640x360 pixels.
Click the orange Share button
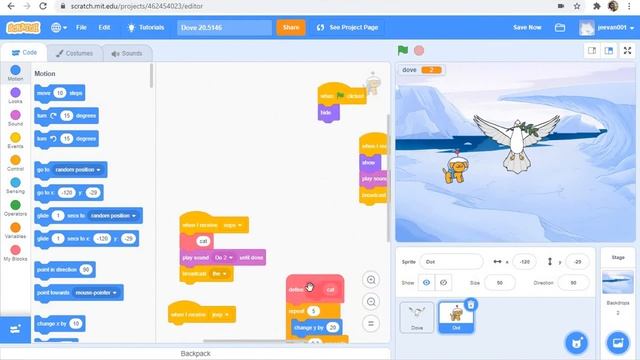pyautogui.click(x=291, y=27)
